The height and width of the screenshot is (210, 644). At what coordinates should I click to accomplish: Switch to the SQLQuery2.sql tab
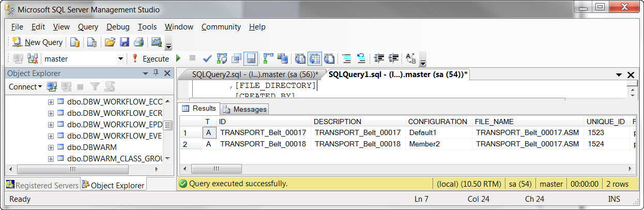point(255,74)
